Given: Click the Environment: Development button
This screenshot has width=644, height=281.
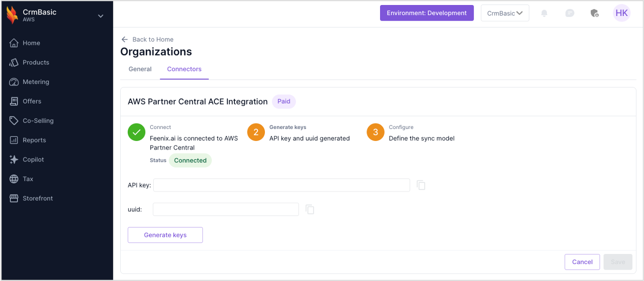Looking at the screenshot, I should point(427,13).
